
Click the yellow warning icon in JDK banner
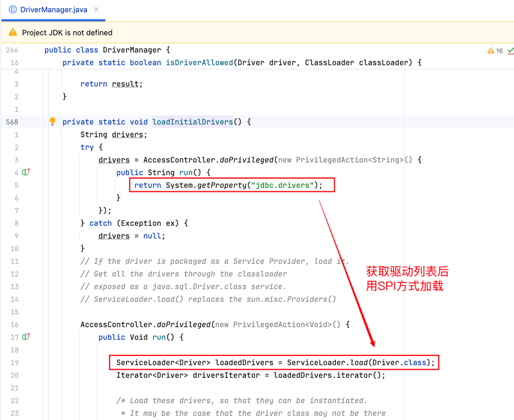(x=13, y=33)
